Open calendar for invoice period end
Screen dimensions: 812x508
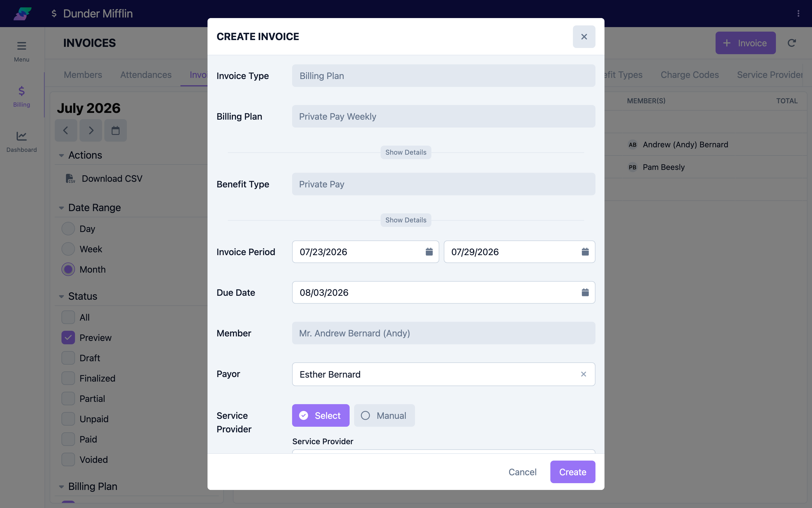(585, 252)
